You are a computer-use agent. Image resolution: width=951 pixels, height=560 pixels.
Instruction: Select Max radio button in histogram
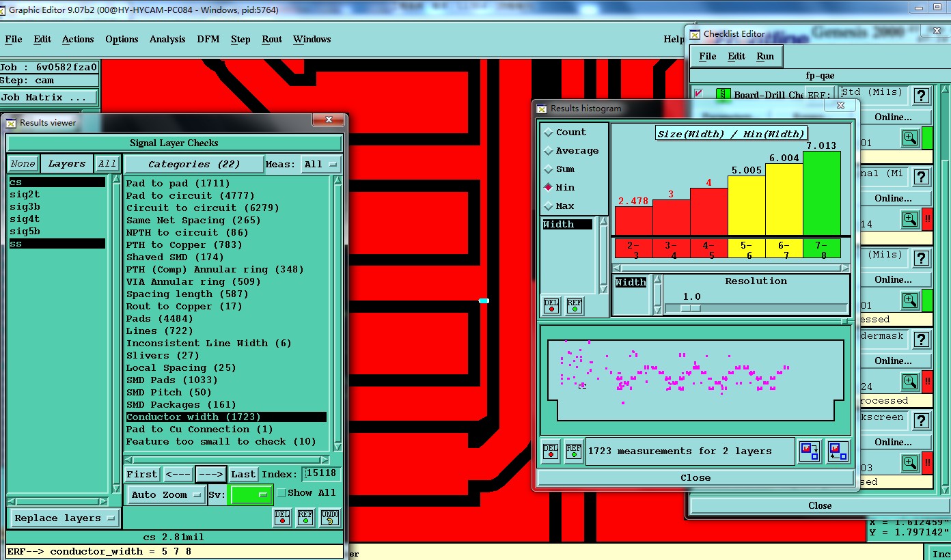549,206
